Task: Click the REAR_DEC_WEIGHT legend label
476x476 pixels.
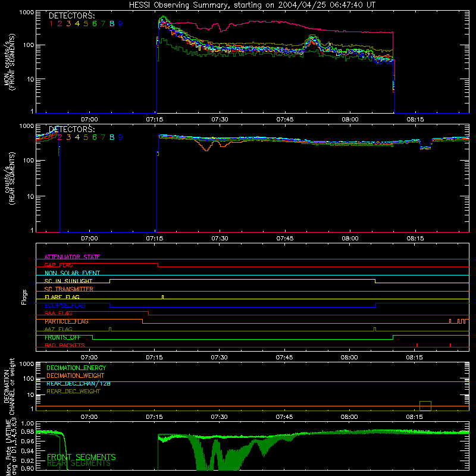Action: pyautogui.click(x=73, y=392)
